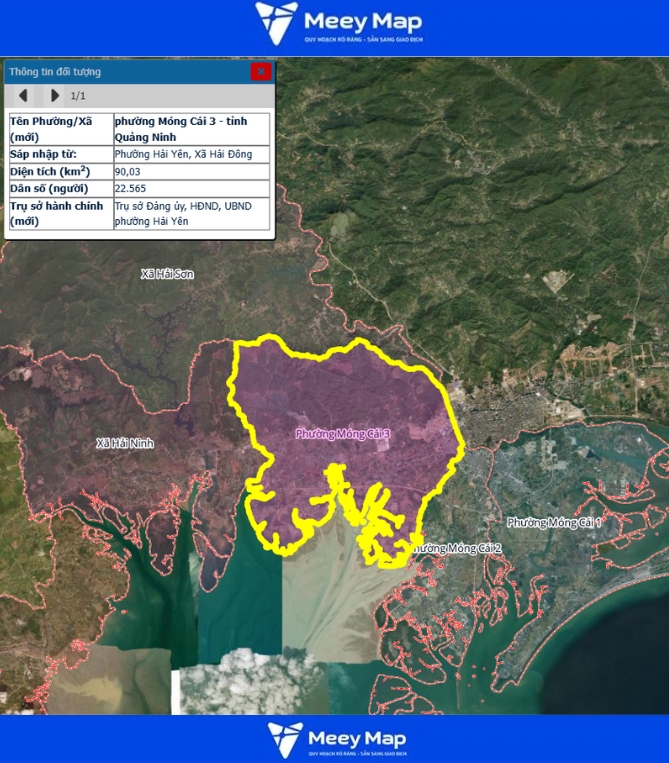This screenshot has width=669, height=763.
Task: Click the previous record arrow in popup
Action: pos(23,96)
